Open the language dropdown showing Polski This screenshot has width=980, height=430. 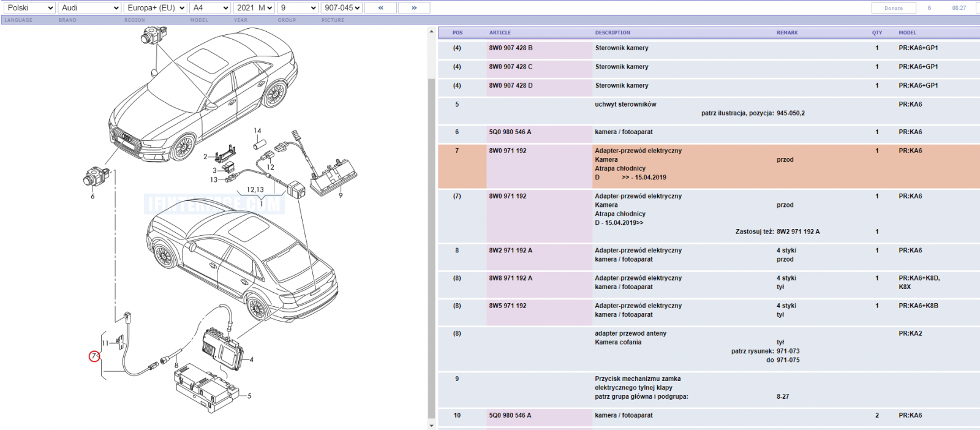(x=29, y=8)
